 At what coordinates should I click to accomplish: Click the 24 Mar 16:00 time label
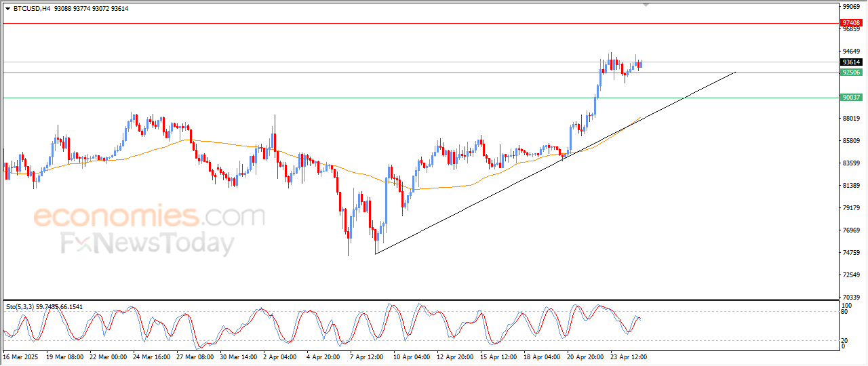pos(153,356)
